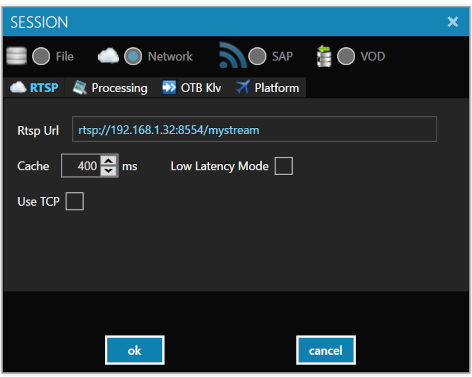Image resolution: width=472 pixels, height=377 pixels.
Task: Select the Network source radio button
Action: coord(133,56)
